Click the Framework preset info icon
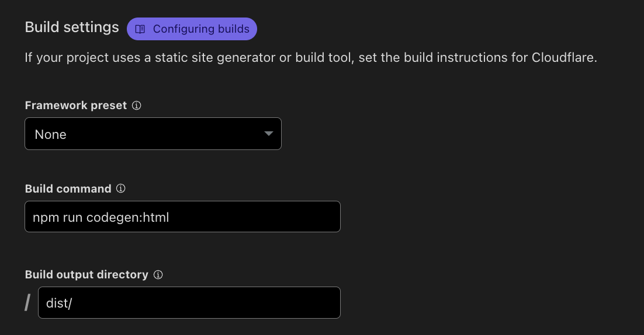Screen dimensions: 644x335 (x=137, y=106)
